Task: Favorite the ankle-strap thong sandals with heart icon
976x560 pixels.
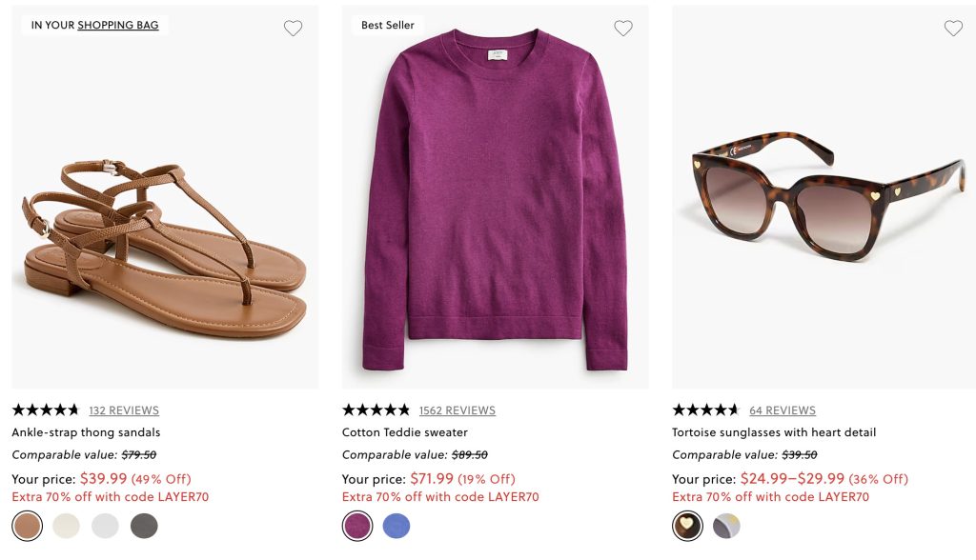Action: click(x=293, y=29)
